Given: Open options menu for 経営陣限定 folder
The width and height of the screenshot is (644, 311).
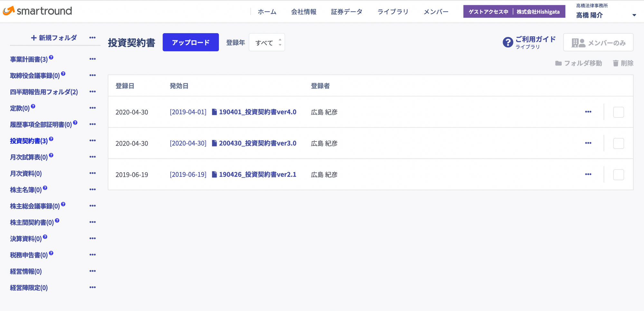Looking at the screenshot, I should 92,287.
